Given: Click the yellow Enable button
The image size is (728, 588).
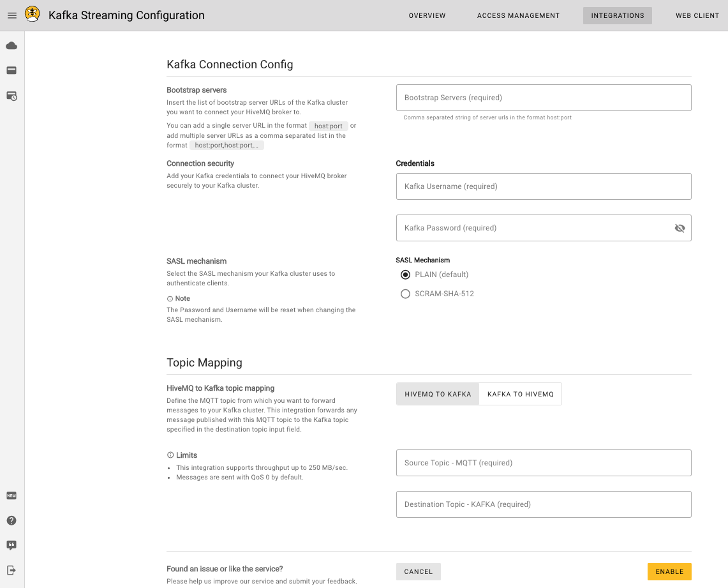Looking at the screenshot, I should [x=669, y=572].
